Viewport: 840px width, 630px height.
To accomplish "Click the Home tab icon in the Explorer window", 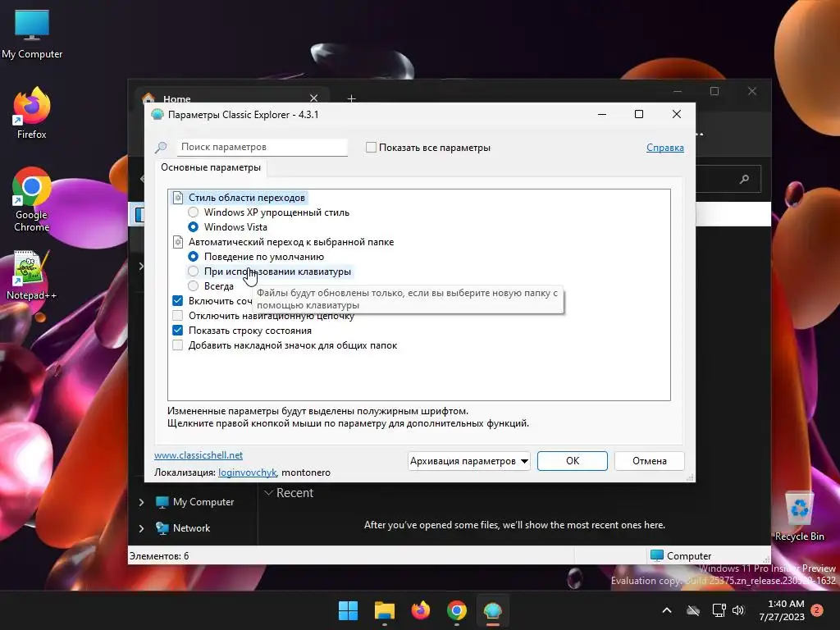I will point(148,98).
